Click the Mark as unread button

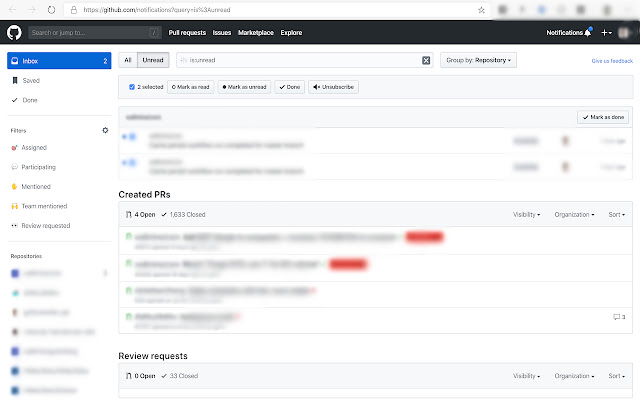click(x=244, y=87)
